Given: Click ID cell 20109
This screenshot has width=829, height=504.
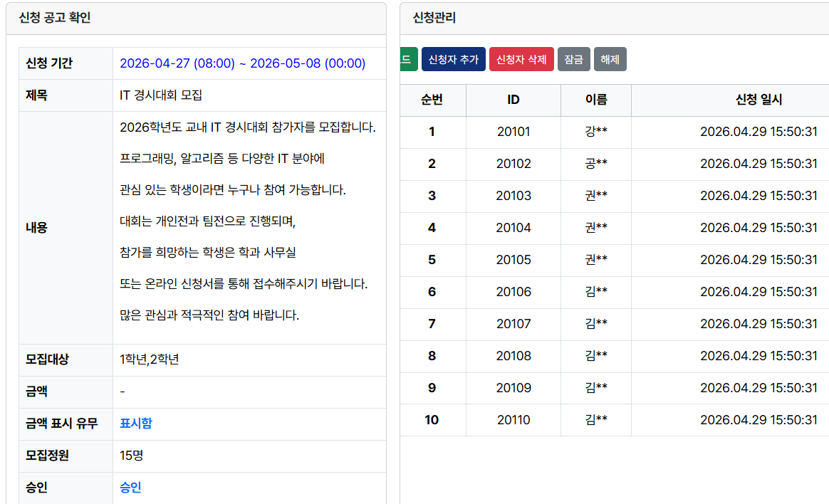Looking at the screenshot, I should (x=513, y=388).
